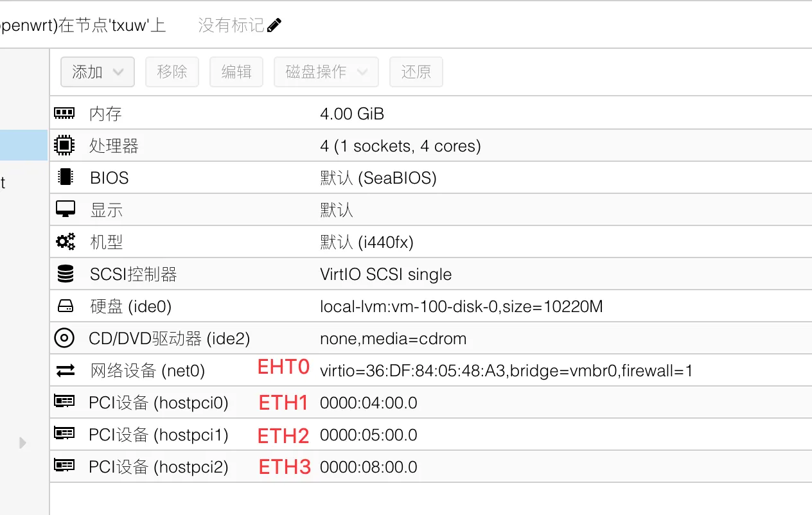
Task: Open the 磁盘操作 dropdown menu
Action: point(326,72)
